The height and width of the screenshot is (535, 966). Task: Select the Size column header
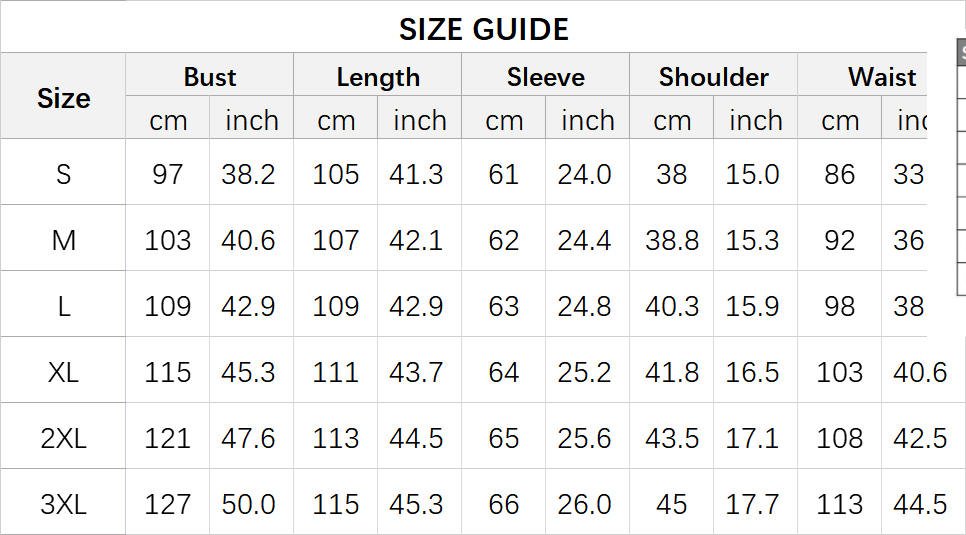tap(63, 98)
